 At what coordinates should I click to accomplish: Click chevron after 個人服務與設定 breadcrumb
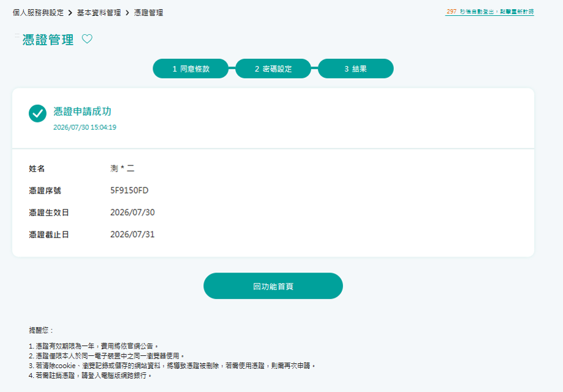coord(70,13)
